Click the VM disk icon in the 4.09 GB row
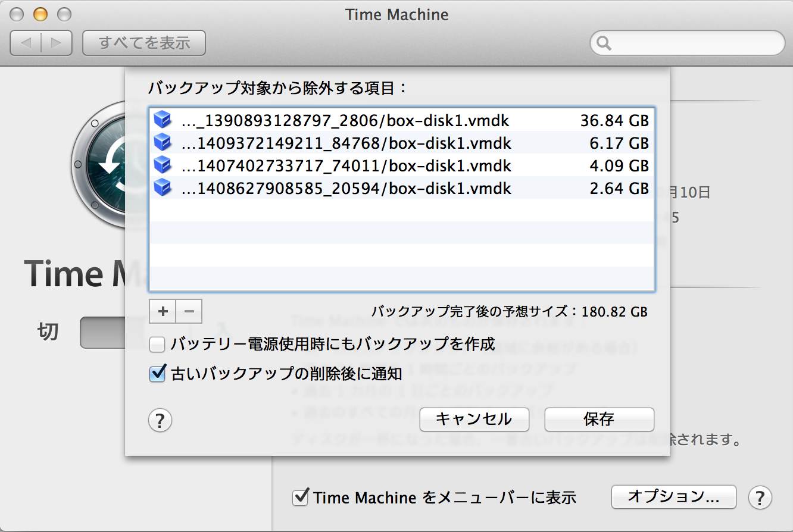The height and width of the screenshot is (532, 793). coord(162,165)
